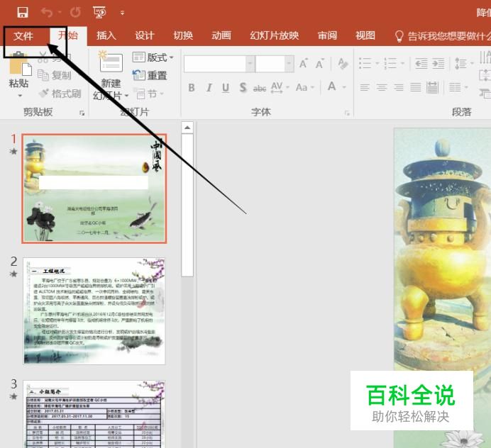The height and width of the screenshot is (448, 491).
Task: Click the Undo arrow icon
Action: pos(48,13)
